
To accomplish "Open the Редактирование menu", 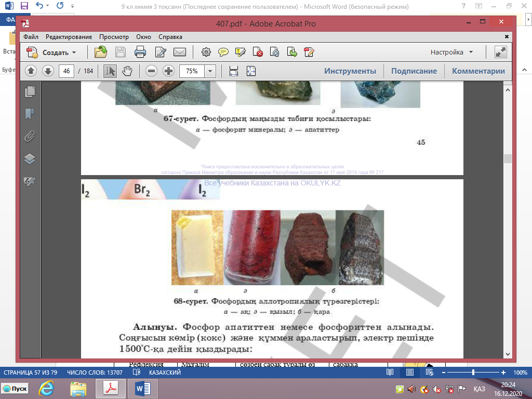I will click(69, 37).
